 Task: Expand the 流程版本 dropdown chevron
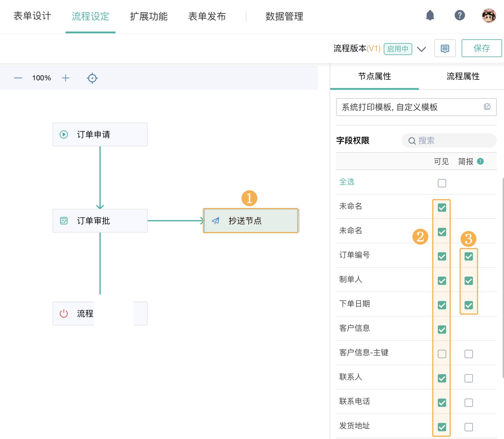pos(422,49)
